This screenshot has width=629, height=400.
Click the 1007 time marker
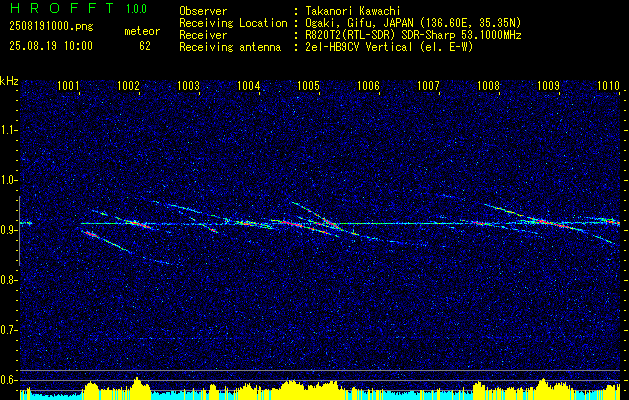tap(428, 85)
